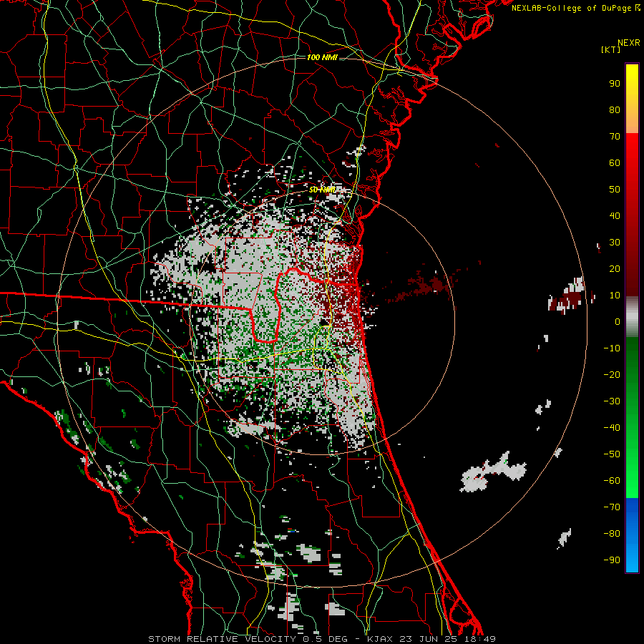Click the [KT] units label
The image size is (644, 644).
[x=611, y=49]
